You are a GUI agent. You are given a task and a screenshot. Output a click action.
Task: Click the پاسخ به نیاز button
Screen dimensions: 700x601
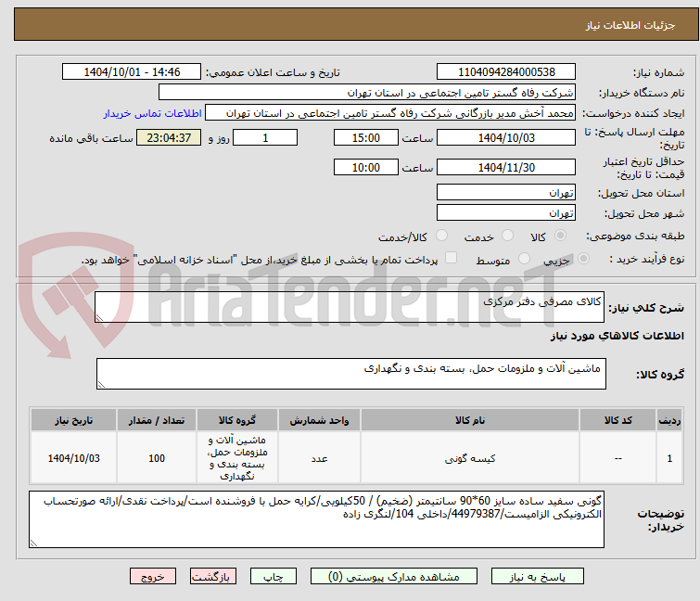point(538,577)
